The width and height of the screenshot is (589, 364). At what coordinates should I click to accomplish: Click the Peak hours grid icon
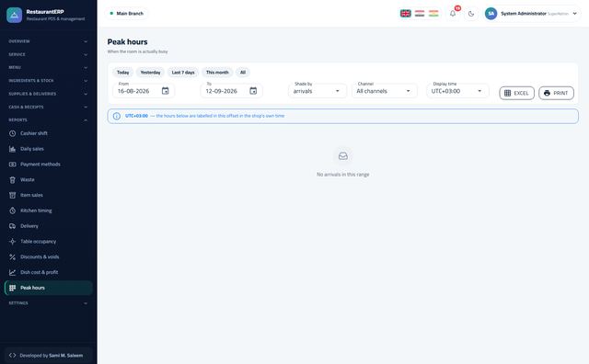tap(12, 288)
